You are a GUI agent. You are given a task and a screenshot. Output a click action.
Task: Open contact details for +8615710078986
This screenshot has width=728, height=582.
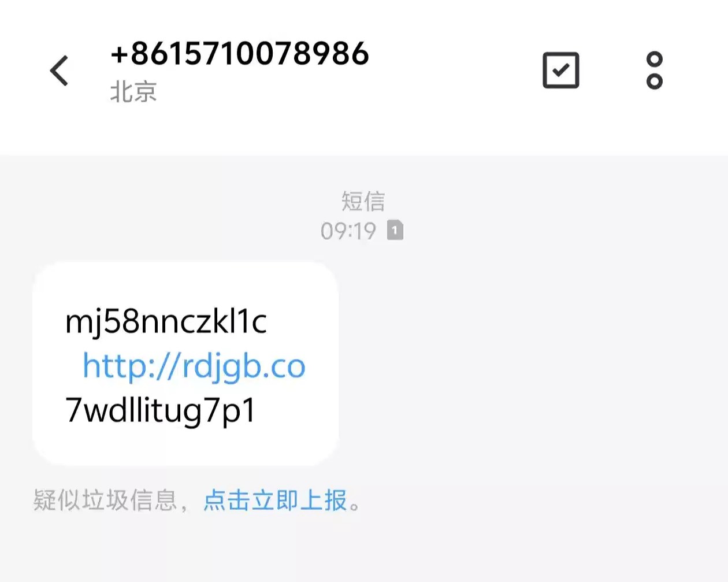click(x=239, y=53)
